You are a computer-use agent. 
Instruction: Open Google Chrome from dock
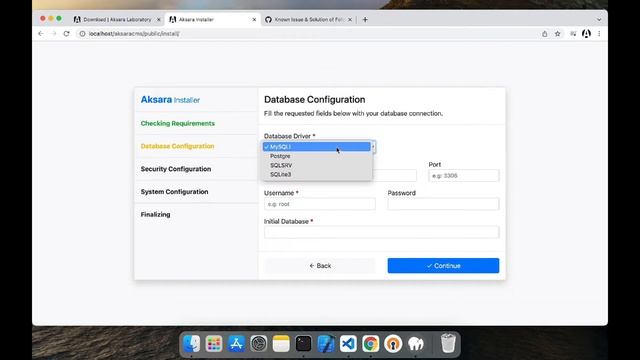[x=371, y=344]
